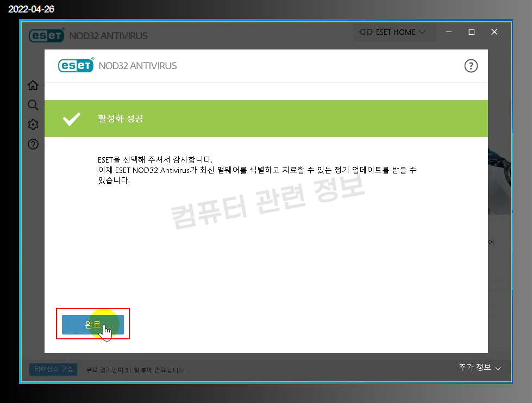Click the 라이선스 구입 (Buy license) button
Image resolution: width=532 pixels, height=403 pixels.
[x=53, y=369]
